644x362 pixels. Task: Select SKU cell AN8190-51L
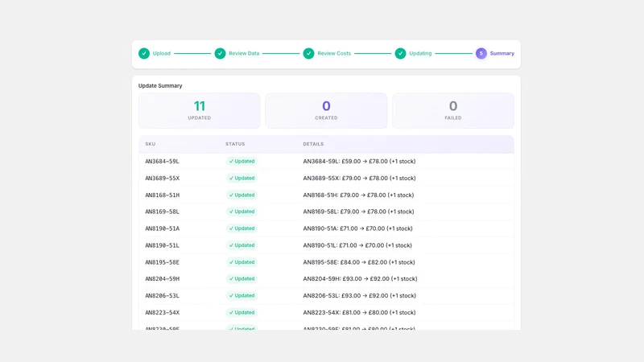163,245
